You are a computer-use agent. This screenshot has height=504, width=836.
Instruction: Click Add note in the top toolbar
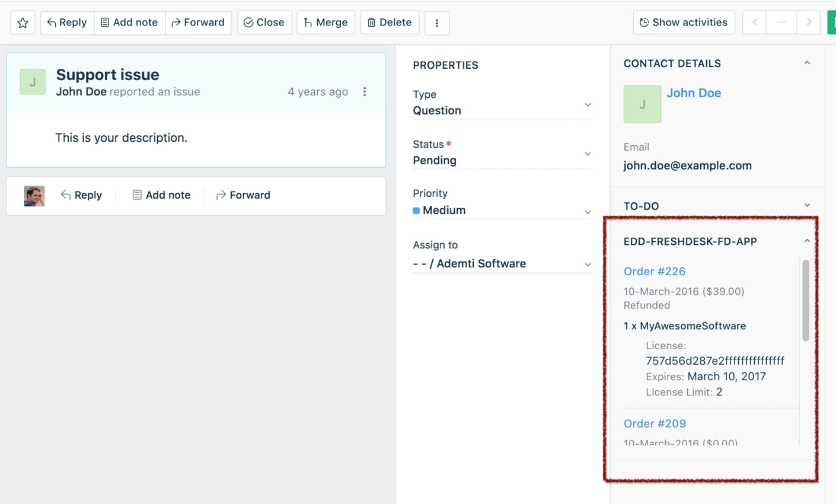tap(129, 23)
